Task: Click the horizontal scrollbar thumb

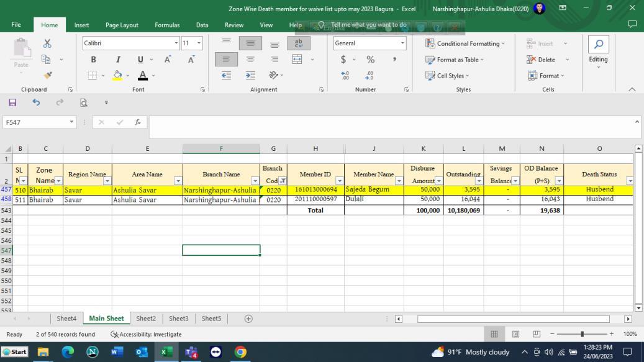Action: click(514, 319)
